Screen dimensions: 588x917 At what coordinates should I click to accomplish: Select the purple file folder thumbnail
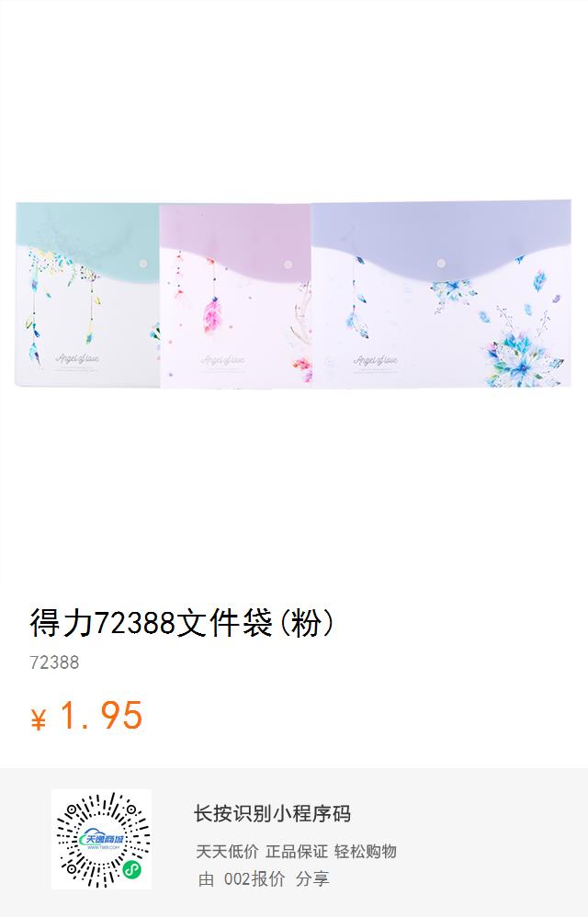point(441,294)
